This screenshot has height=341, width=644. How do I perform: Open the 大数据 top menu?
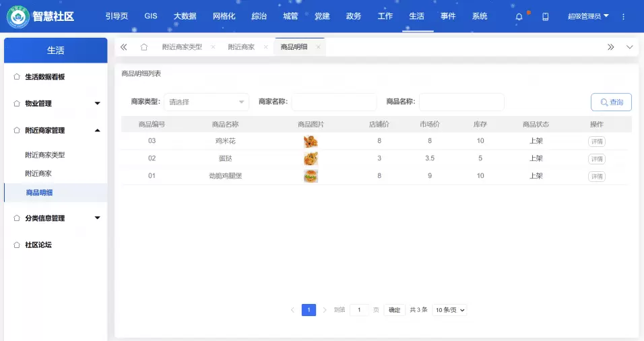pos(185,16)
